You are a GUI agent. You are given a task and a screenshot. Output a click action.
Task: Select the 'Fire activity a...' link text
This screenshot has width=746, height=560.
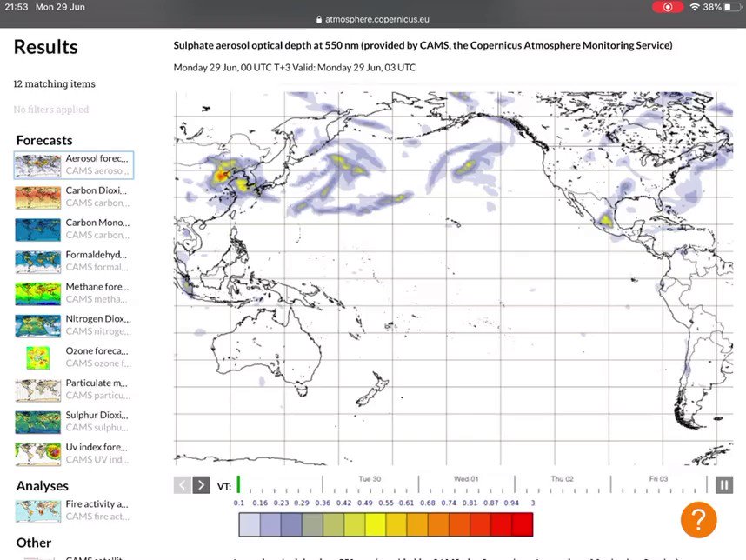coord(97,503)
